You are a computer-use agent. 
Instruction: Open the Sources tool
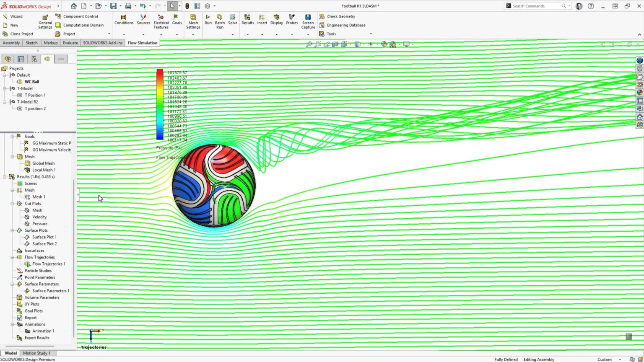click(143, 20)
